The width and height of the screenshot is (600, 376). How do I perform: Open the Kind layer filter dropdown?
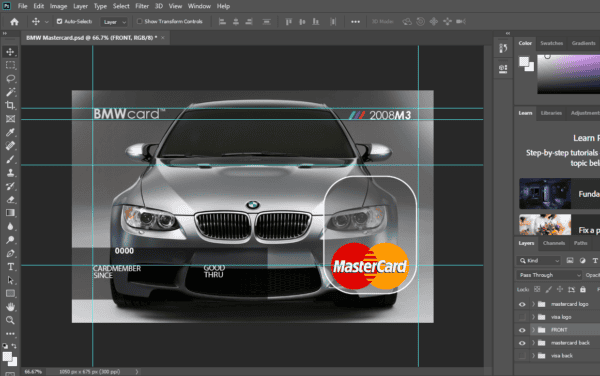tap(538, 260)
